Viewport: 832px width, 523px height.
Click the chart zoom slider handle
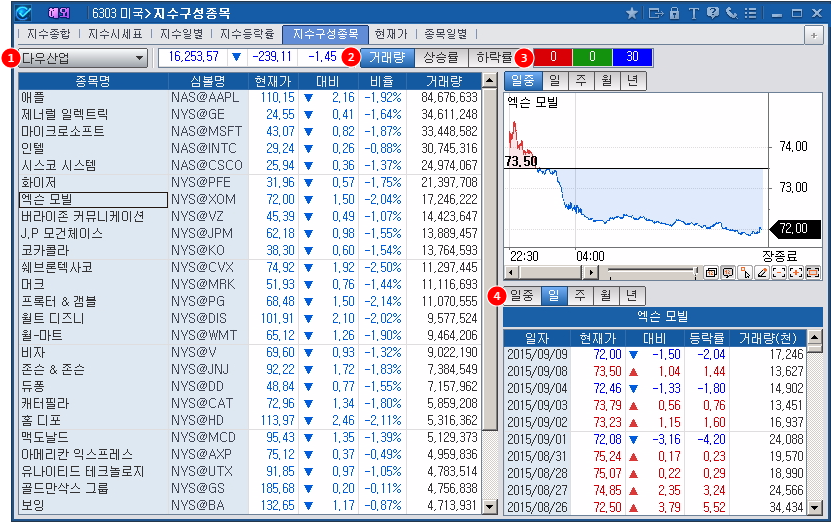coord(695,273)
